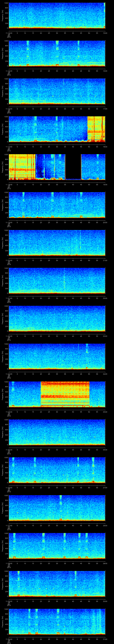Choose the spectrogram panel starting at 11:23:00
The width and height of the screenshot is (114, 644).
(x=57, y=356)
